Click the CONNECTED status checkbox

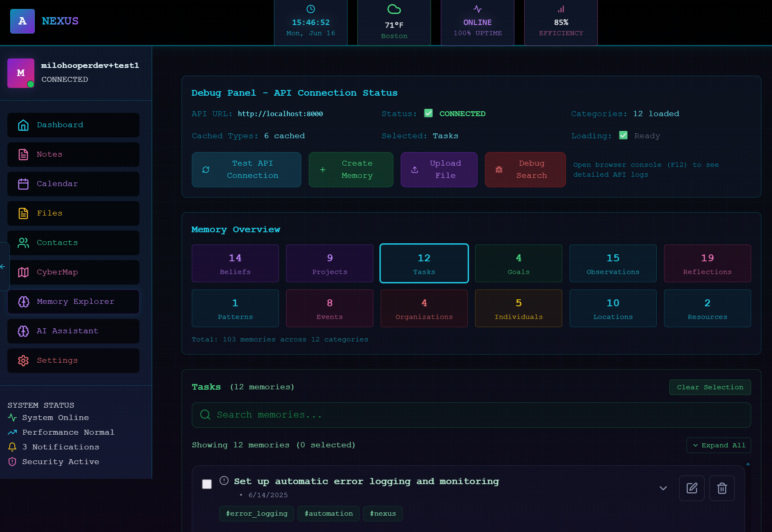pos(428,113)
